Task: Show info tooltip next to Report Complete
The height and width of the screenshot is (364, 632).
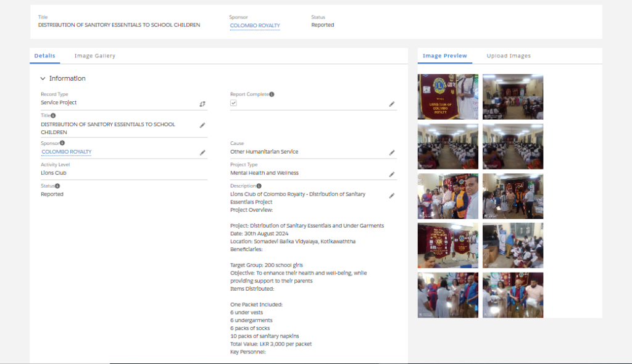Action: (272, 94)
